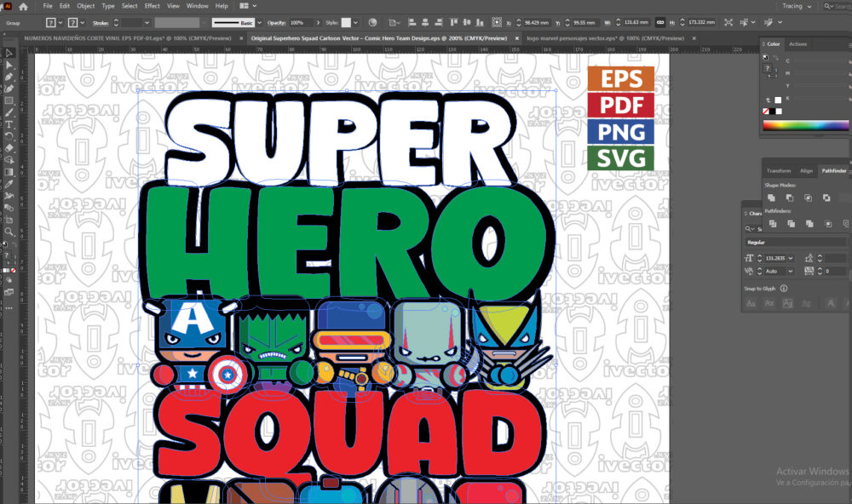This screenshot has width=852, height=504.
Task: Open the Stroke color dropdown
Action: click(83, 23)
